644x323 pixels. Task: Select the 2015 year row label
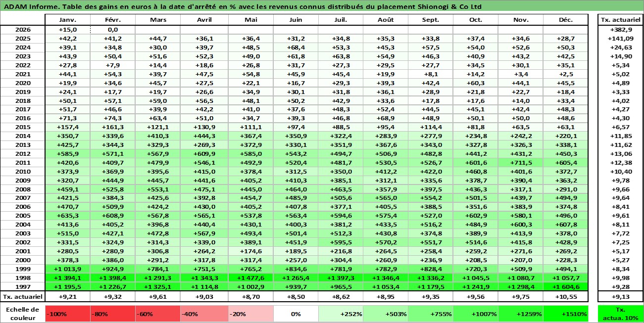click(23, 127)
